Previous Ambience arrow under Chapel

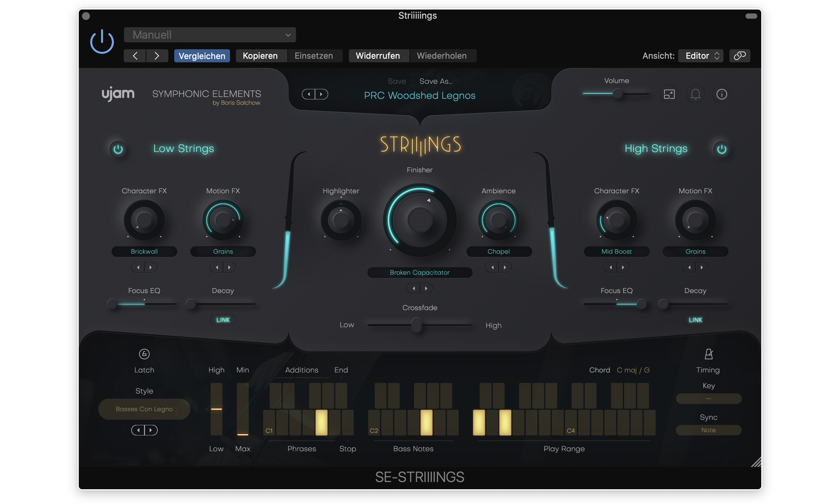[x=492, y=267]
